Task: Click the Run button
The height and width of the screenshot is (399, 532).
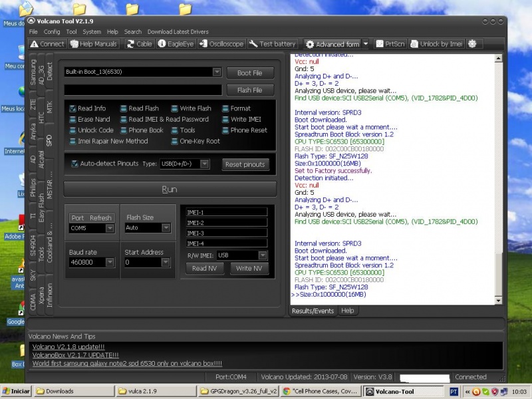Action: coord(170,190)
